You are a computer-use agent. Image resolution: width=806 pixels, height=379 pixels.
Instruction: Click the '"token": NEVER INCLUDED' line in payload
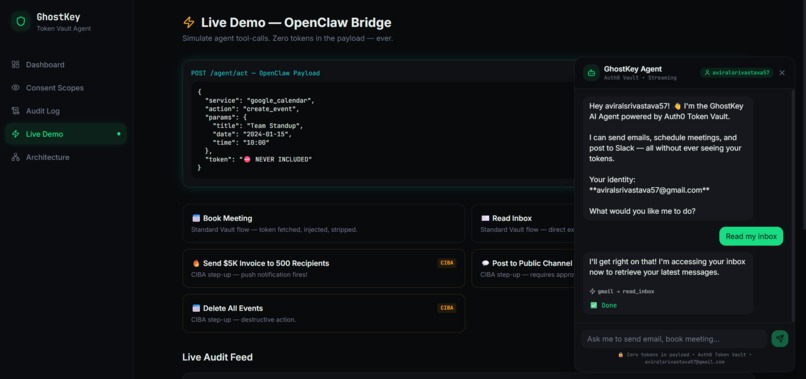(259, 159)
